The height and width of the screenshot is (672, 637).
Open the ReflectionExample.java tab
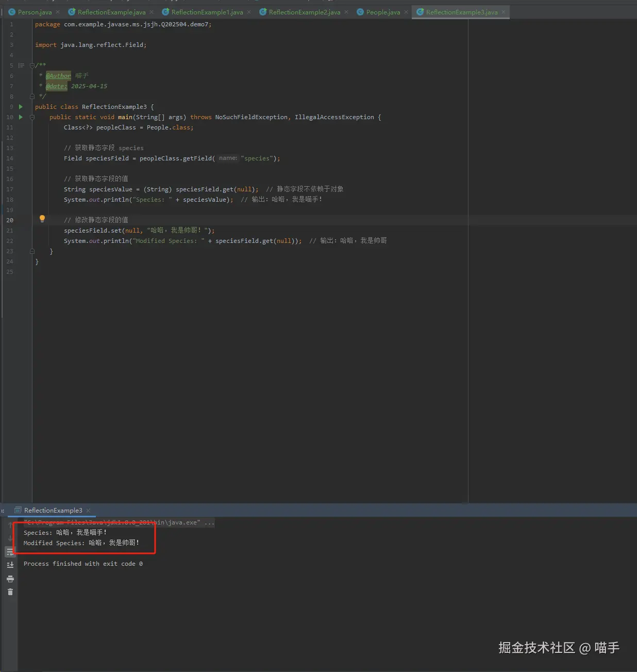pyautogui.click(x=111, y=12)
